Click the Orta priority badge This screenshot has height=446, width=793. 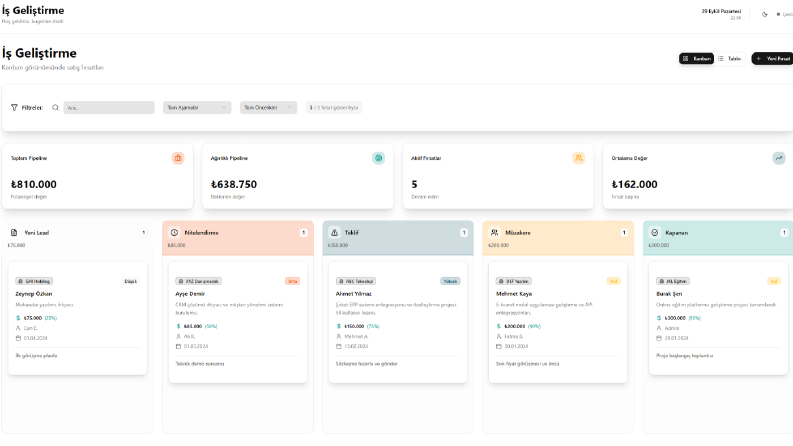(292, 281)
